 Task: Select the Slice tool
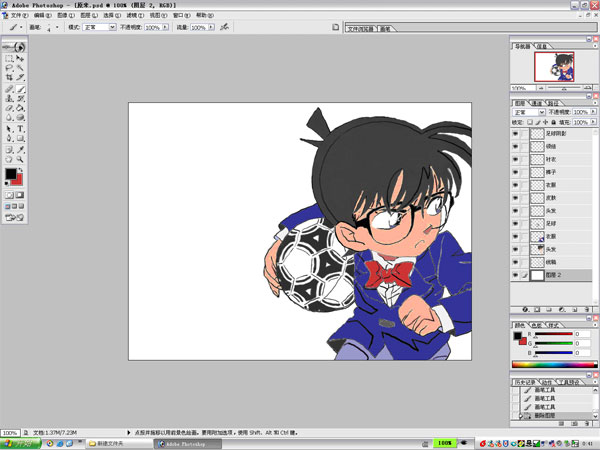pos(20,77)
